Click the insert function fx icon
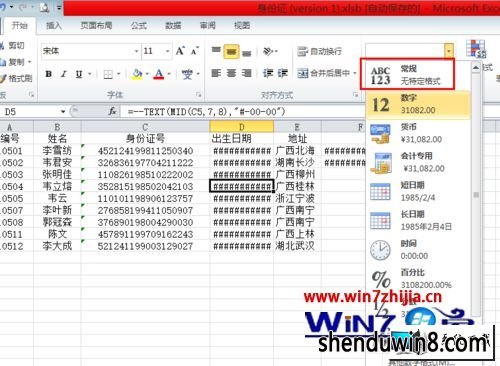500x366 pixels. click(x=112, y=111)
